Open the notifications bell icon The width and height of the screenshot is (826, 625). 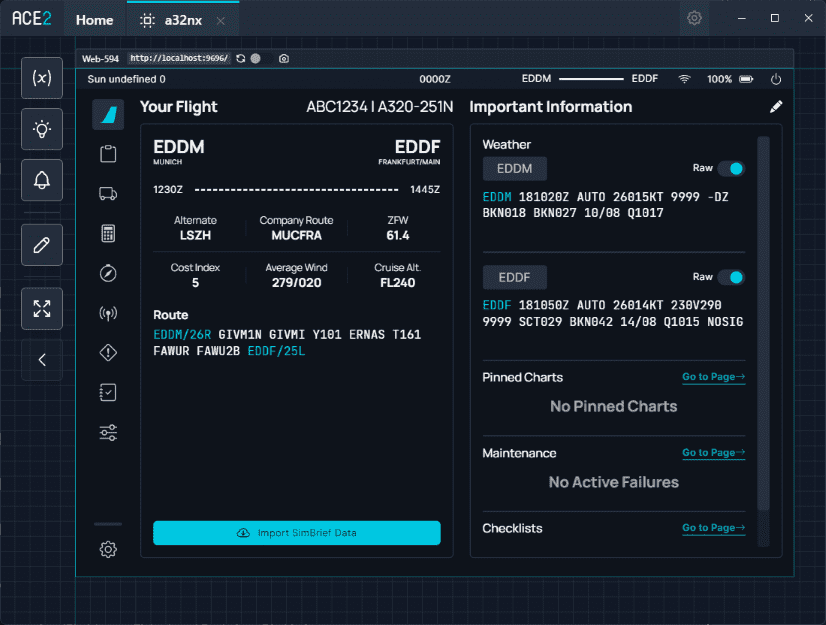click(x=42, y=180)
